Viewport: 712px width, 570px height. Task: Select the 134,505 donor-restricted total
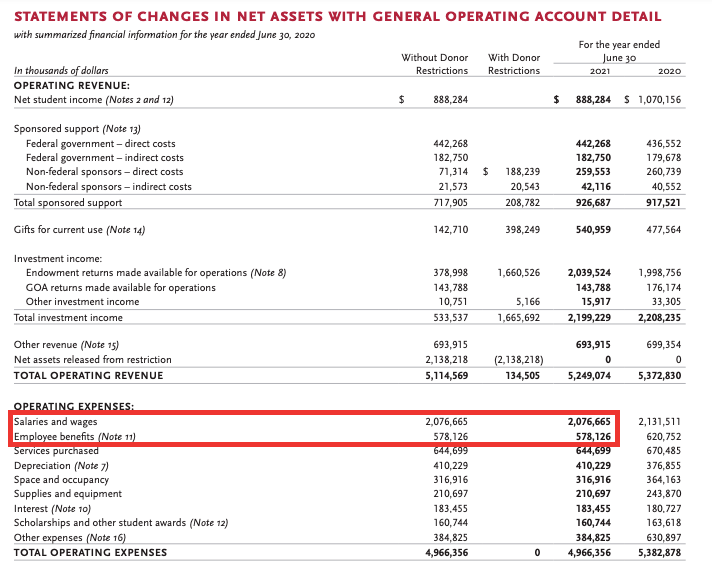click(x=523, y=376)
